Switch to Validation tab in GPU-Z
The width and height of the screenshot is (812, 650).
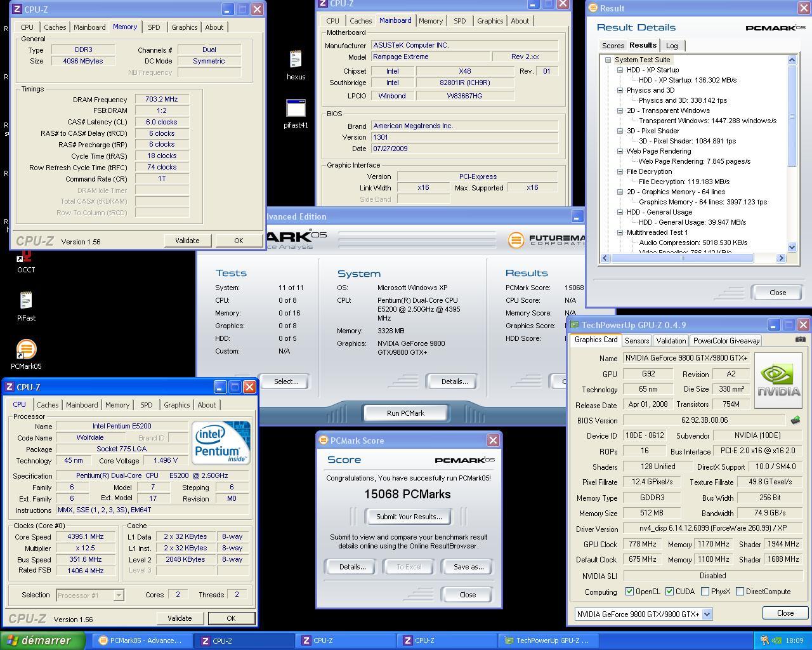pyautogui.click(x=671, y=341)
